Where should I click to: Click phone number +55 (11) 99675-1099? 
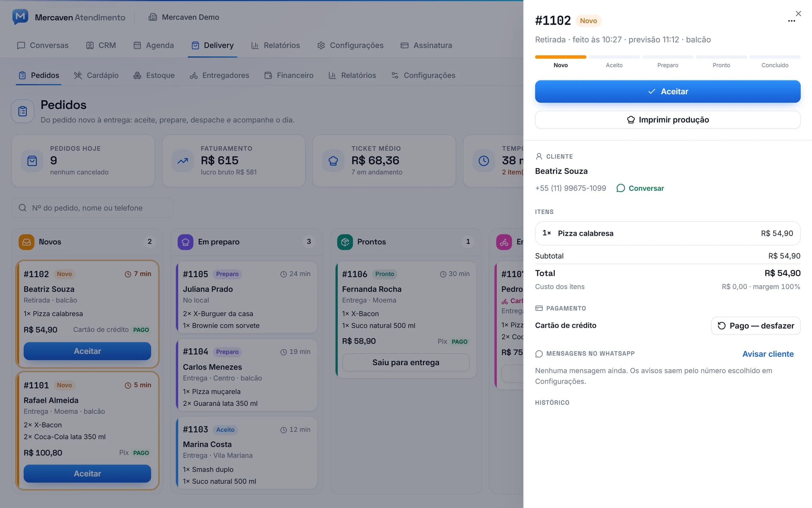click(570, 188)
